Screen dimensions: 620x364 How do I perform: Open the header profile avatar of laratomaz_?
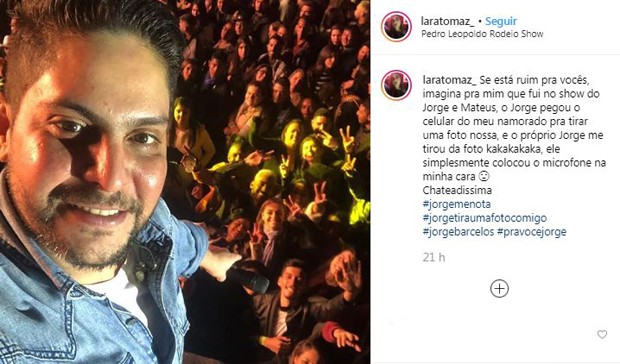coord(396,26)
